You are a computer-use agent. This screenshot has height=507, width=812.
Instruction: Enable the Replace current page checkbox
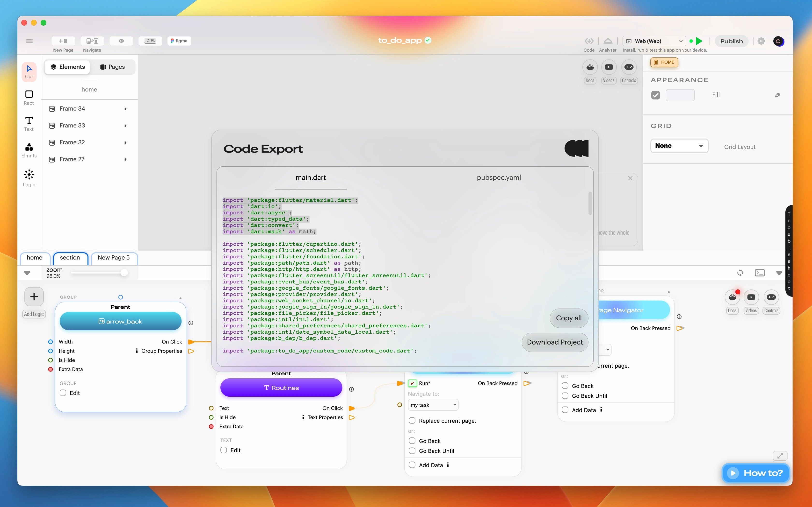pos(412,421)
